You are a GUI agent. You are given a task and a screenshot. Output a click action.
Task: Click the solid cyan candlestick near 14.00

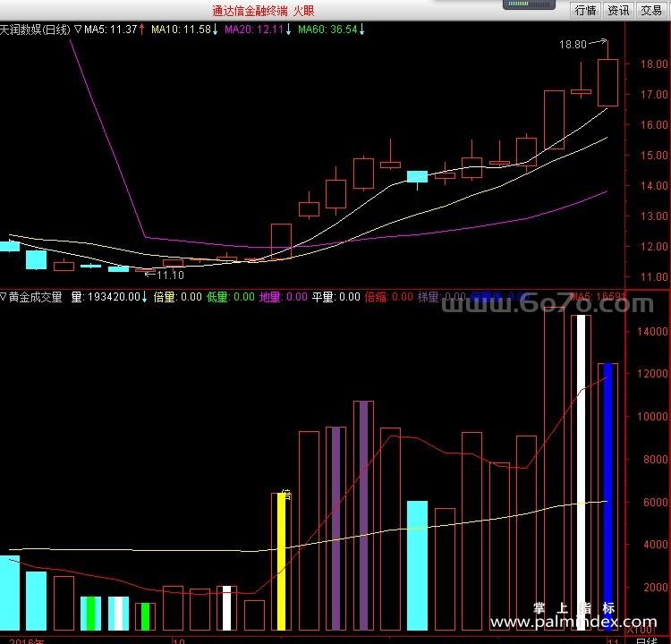pos(417,176)
